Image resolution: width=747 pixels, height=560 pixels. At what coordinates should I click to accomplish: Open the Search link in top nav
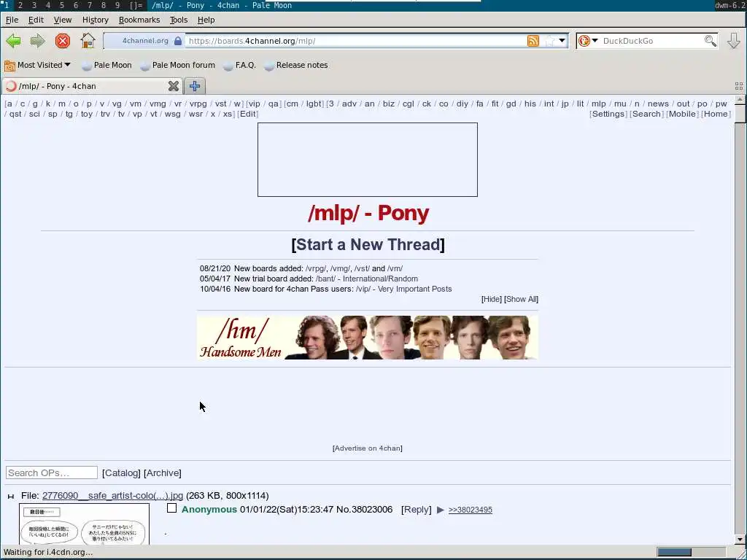[x=646, y=114]
